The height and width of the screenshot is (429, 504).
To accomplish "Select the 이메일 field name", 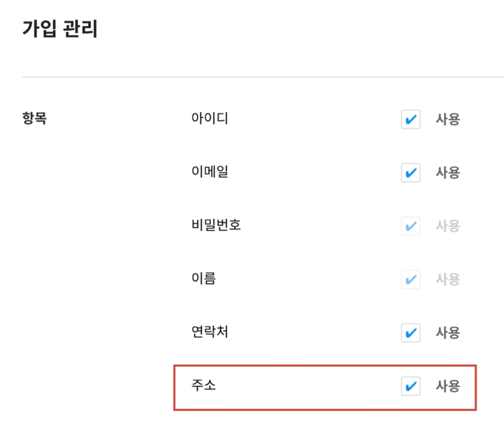I will coord(210,172).
